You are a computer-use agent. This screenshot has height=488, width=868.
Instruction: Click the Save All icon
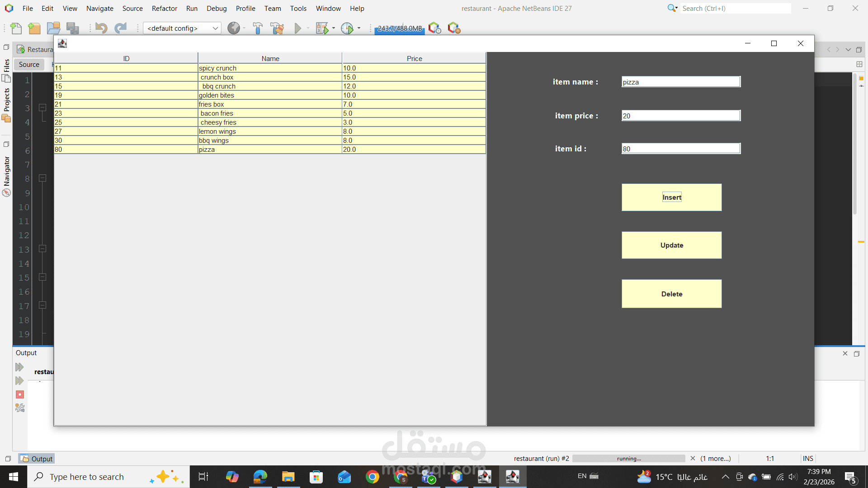(x=73, y=28)
